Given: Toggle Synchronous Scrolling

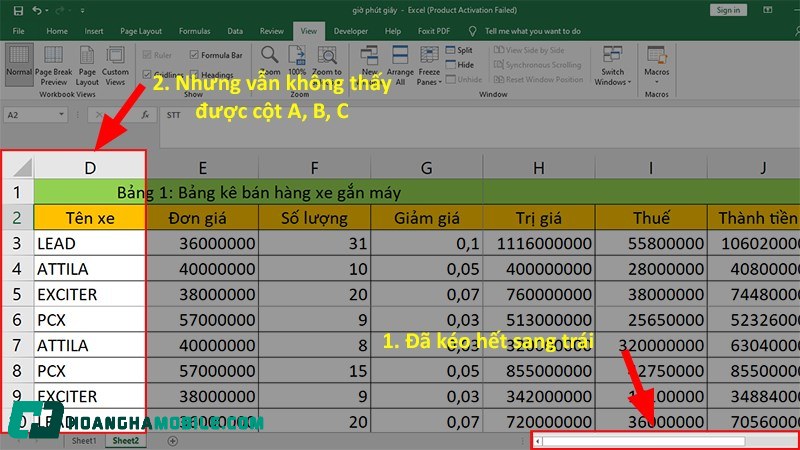Looking at the screenshot, I should [538, 65].
